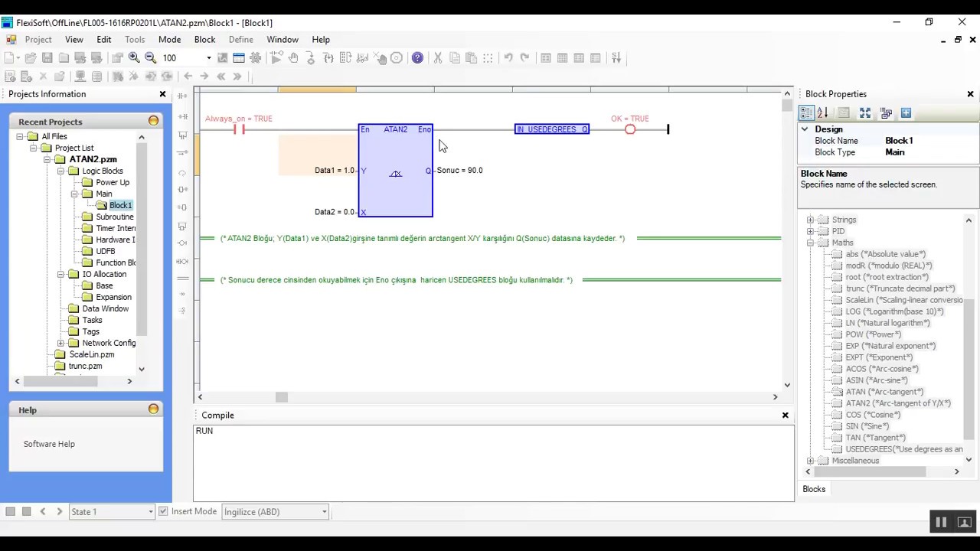The width and height of the screenshot is (980, 551).
Task: Click the blue Help question mark icon
Action: pos(417,58)
